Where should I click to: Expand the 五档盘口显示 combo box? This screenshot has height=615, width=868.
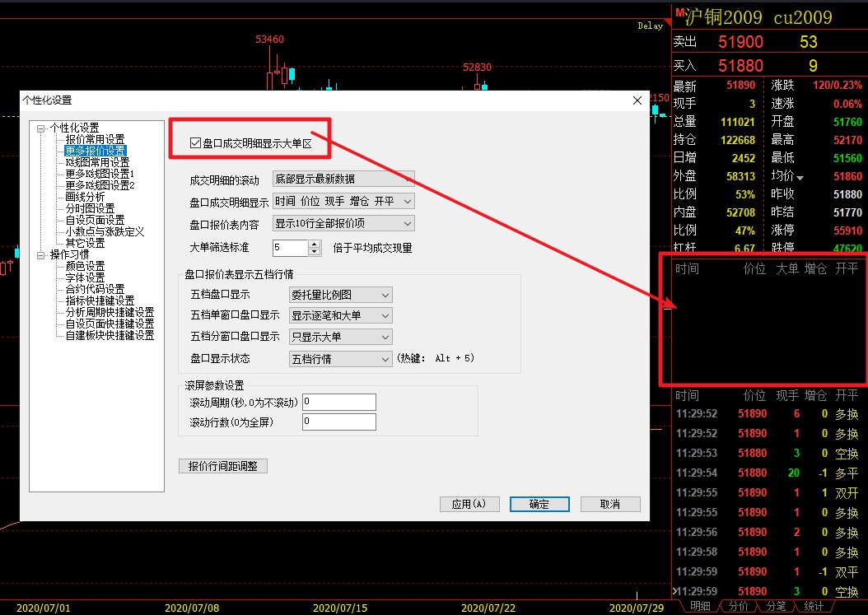(340, 295)
